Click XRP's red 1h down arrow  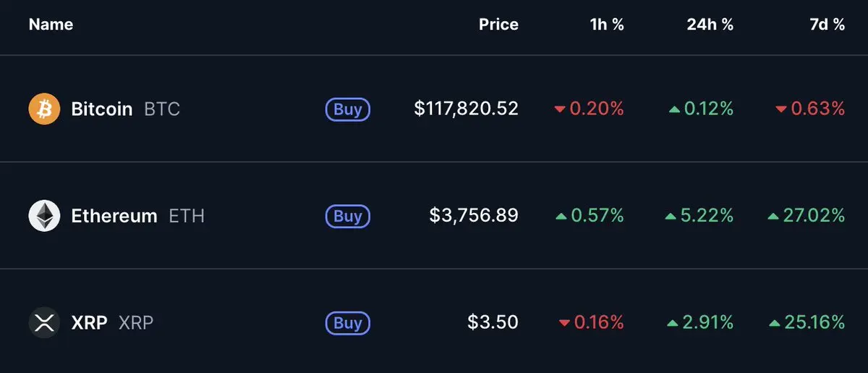coord(565,323)
